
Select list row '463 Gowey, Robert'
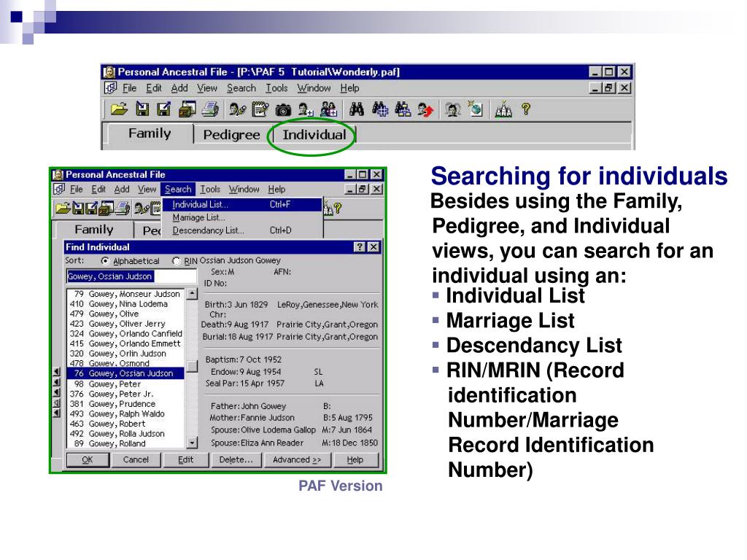125,424
